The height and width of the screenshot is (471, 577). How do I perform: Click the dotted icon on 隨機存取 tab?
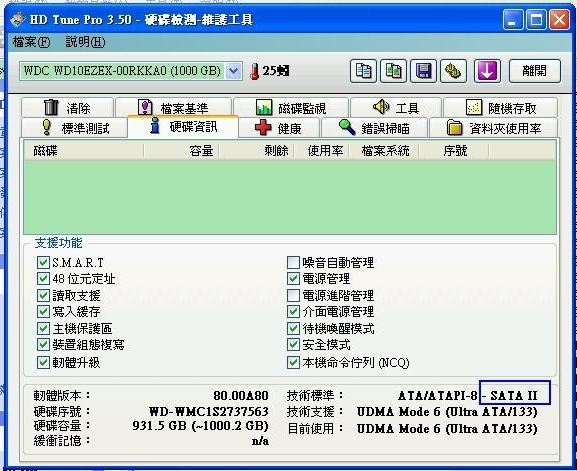(x=474, y=107)
